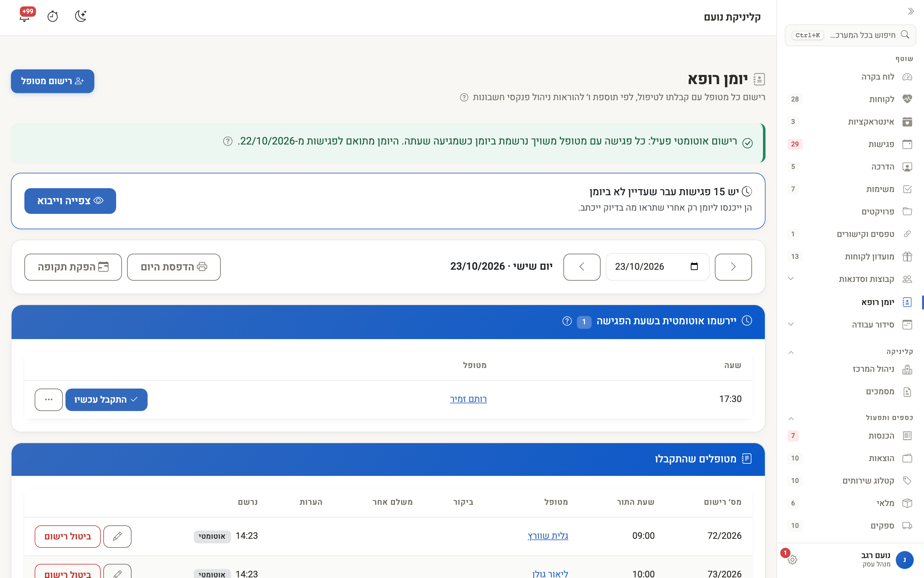Viewport: 924px width, 578px height.
Task: Click the הכנסות sidebar icon
Action: point(907,436)
